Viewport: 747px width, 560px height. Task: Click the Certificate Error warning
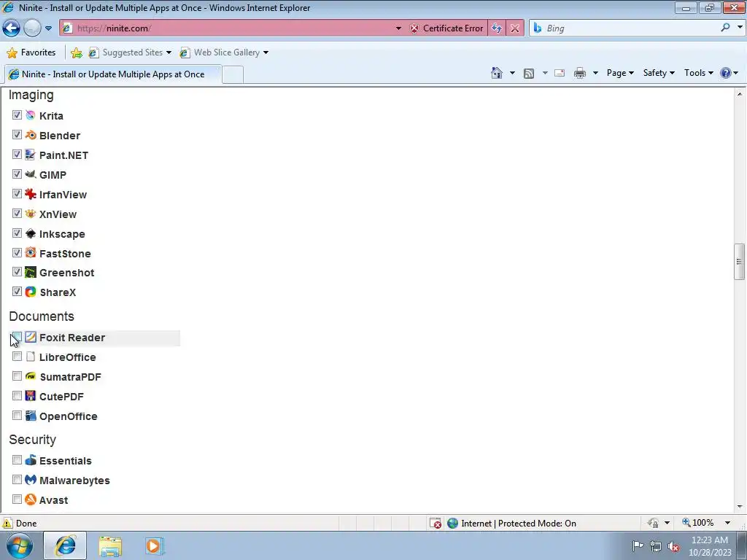pos(446,28)
